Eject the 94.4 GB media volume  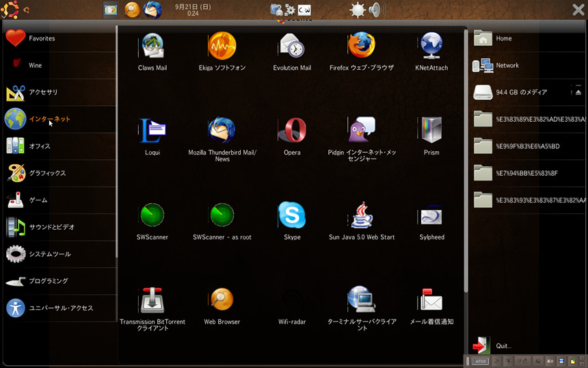pos(578,92)
